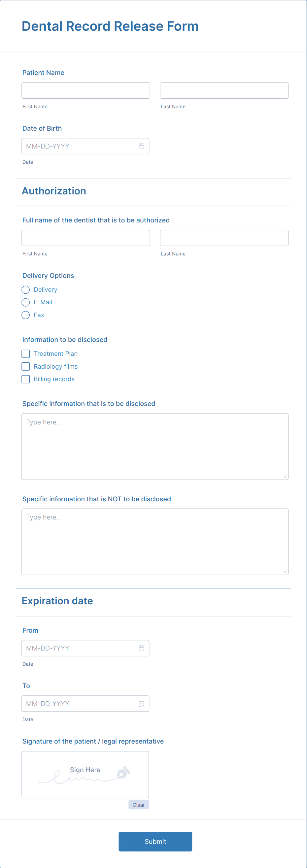The width and height of the screenshot is (307, 868).
Task: Check the Billing records checkbox
Action: [x=26, y=379]
